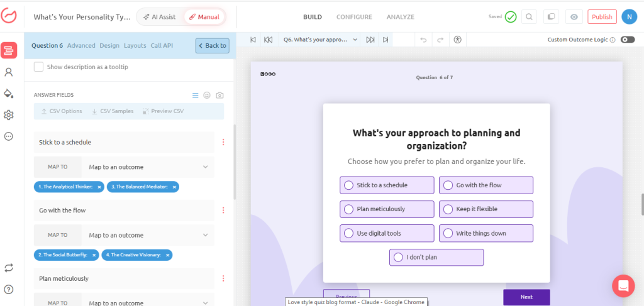Open Map to an outcome under Go with the flow
Viewport: 644px width, 306px height.
click(148, 235)
